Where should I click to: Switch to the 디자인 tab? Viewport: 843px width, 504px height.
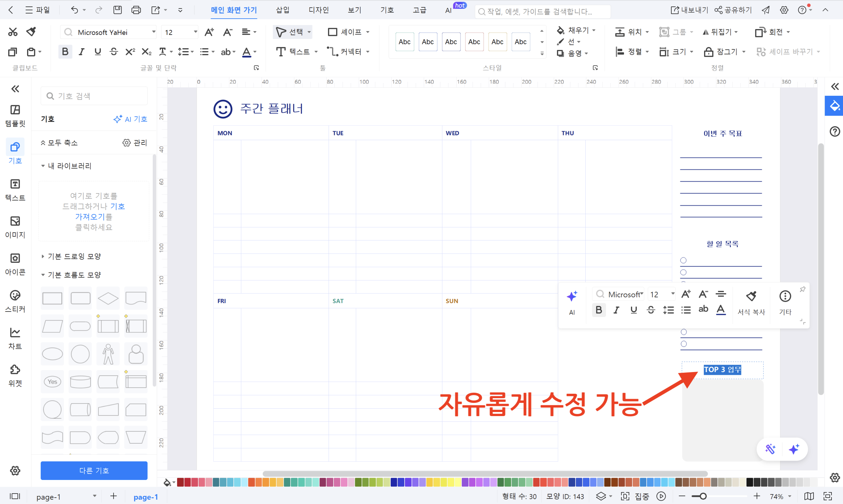pos(318,10)
